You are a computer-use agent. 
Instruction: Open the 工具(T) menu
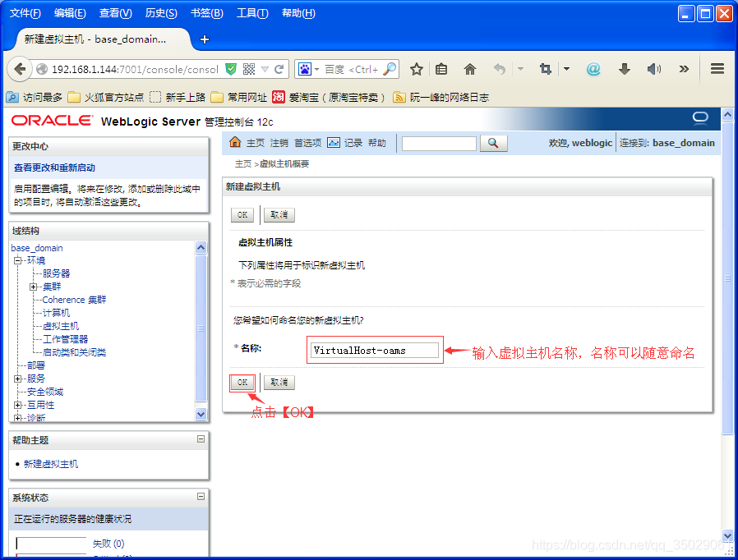pos(252,13)
